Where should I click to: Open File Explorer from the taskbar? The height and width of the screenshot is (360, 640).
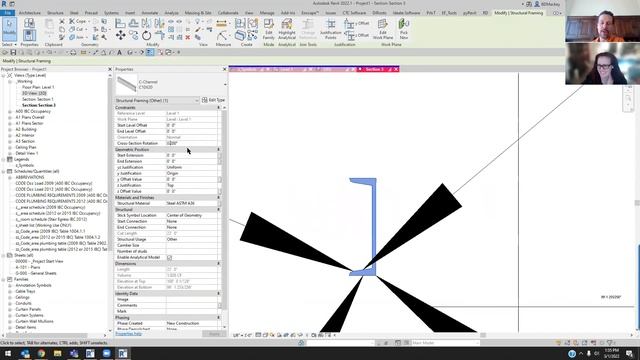tap(57, 353)
